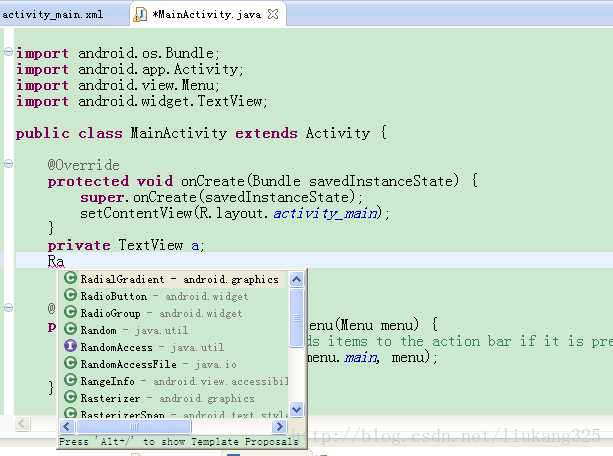Click the class icon beside RadialGradient
Screen dimensions: 613x456
pos(70,278)
